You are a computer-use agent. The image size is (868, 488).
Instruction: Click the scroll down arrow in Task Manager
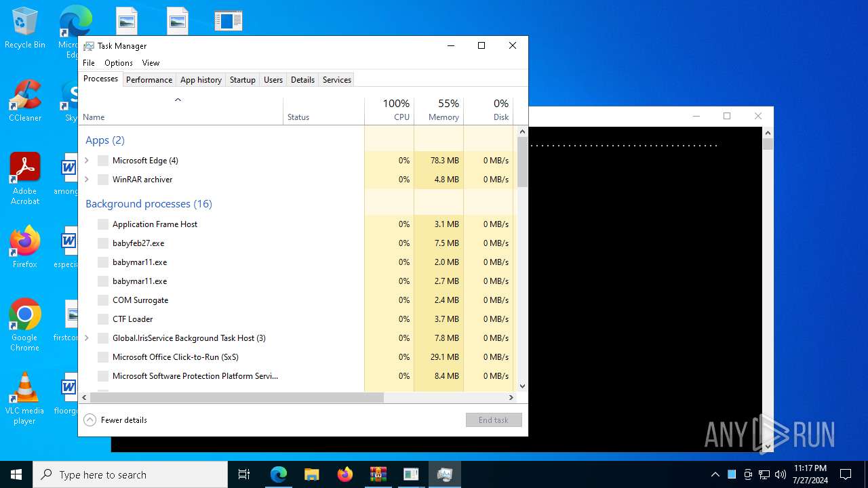(522, 386)
